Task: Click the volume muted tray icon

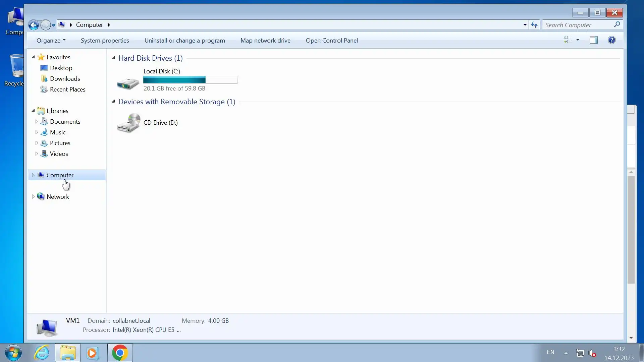Action: [592, 353]
